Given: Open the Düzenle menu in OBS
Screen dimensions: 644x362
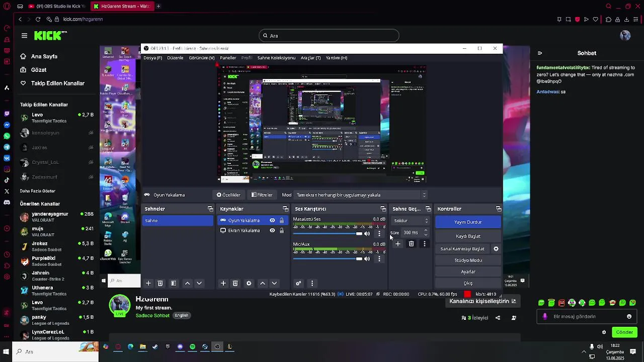Looking at the screenshot, I should [x=175, y=58].
